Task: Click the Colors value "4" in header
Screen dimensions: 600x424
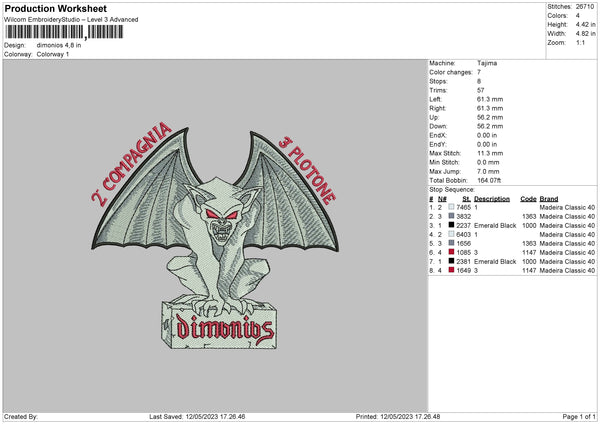Action: (578, 16)
